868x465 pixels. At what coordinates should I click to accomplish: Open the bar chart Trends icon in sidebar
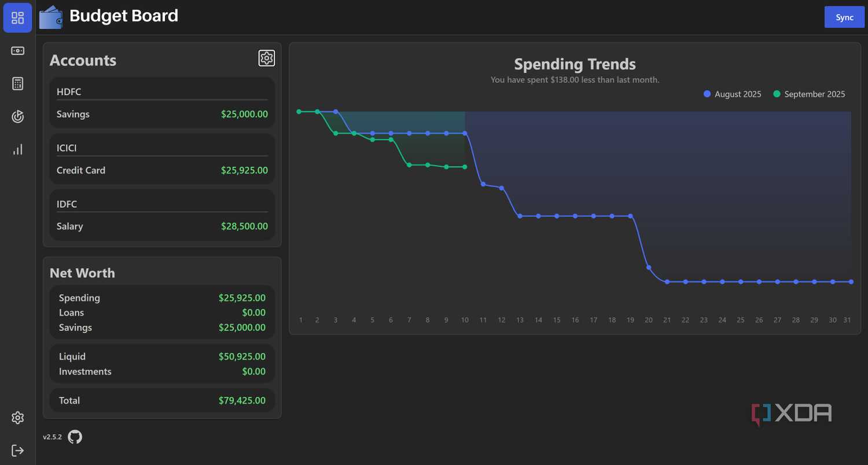pos(17,149)
